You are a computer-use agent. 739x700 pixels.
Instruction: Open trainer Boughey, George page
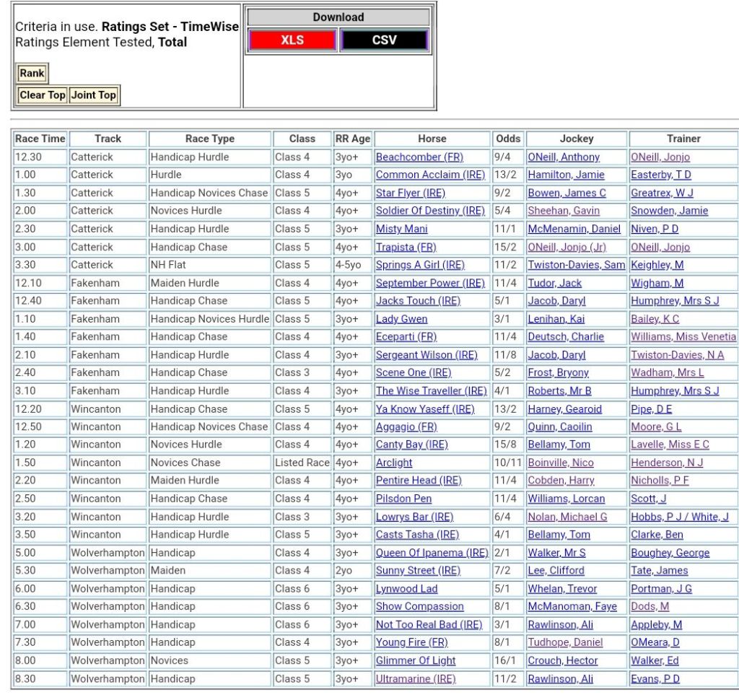pyautogui.click(x=670, y=553)
